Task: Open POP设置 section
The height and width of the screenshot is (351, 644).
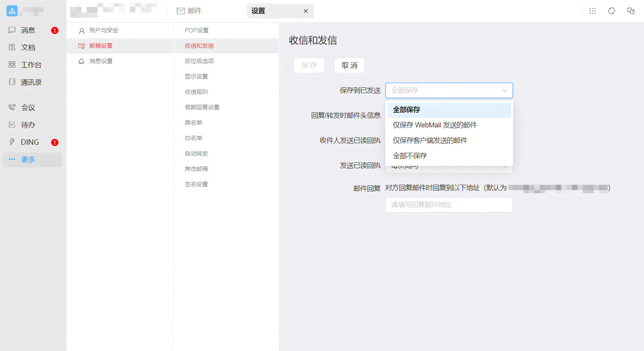Action: tap(226, 30)
